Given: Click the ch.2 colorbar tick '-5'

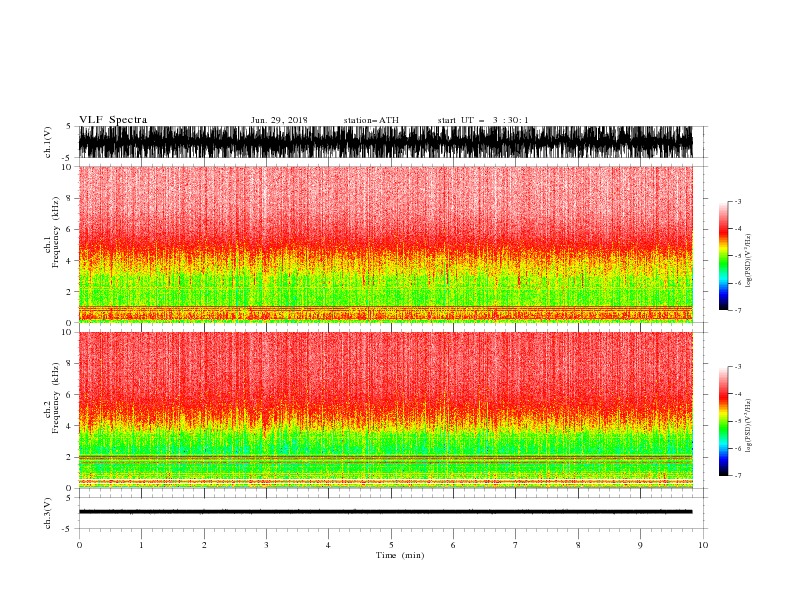Looking at the screenshot, I should point(737,421).
